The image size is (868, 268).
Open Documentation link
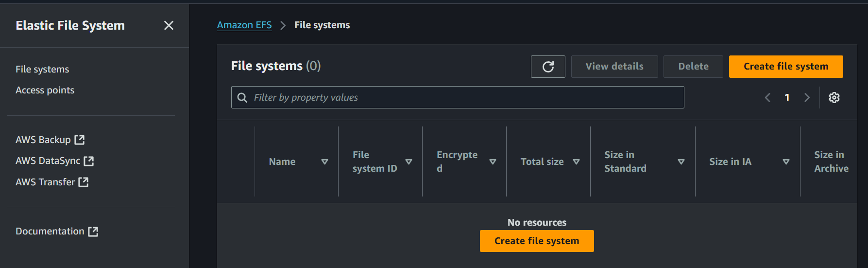click(57, 232)
